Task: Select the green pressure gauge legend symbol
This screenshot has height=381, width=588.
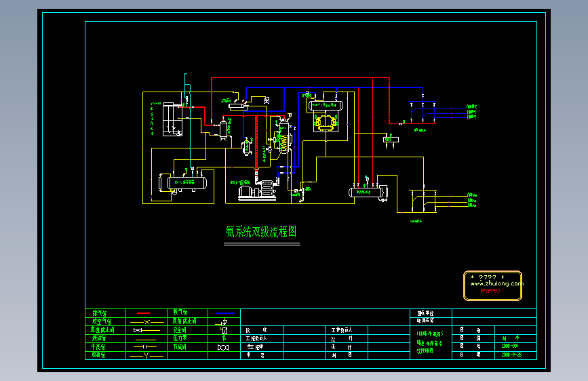Action: pos(224,338)
